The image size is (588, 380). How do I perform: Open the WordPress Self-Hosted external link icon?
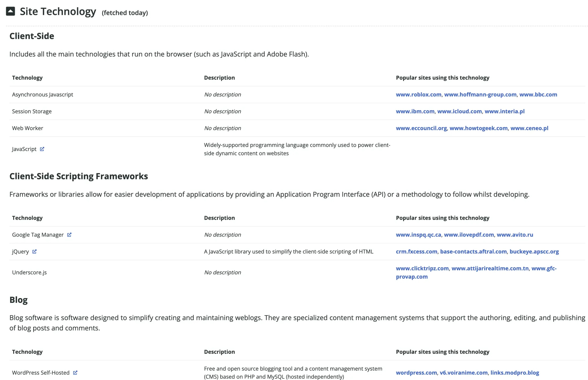click(x=75, y=373)
